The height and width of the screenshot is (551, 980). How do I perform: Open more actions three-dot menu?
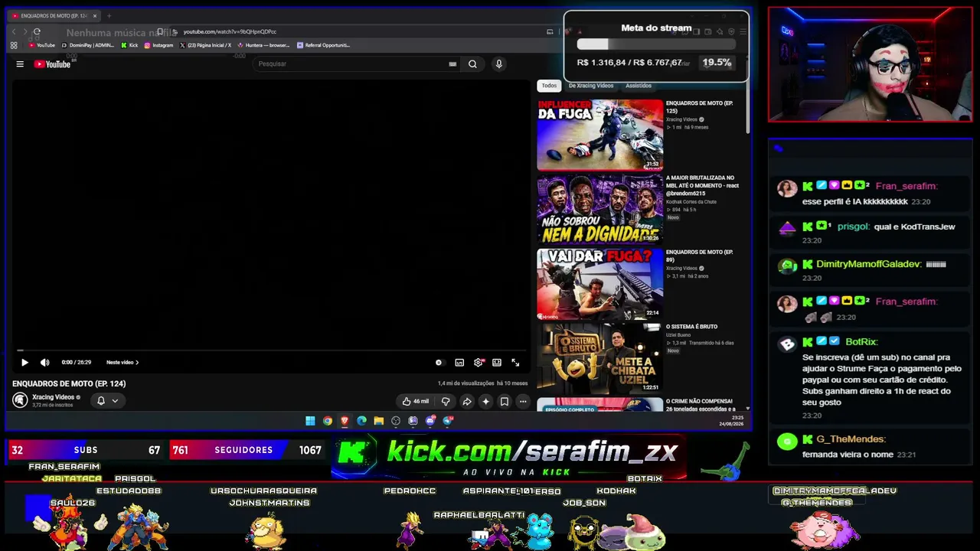pyautogui.click(x=523, y=401)
